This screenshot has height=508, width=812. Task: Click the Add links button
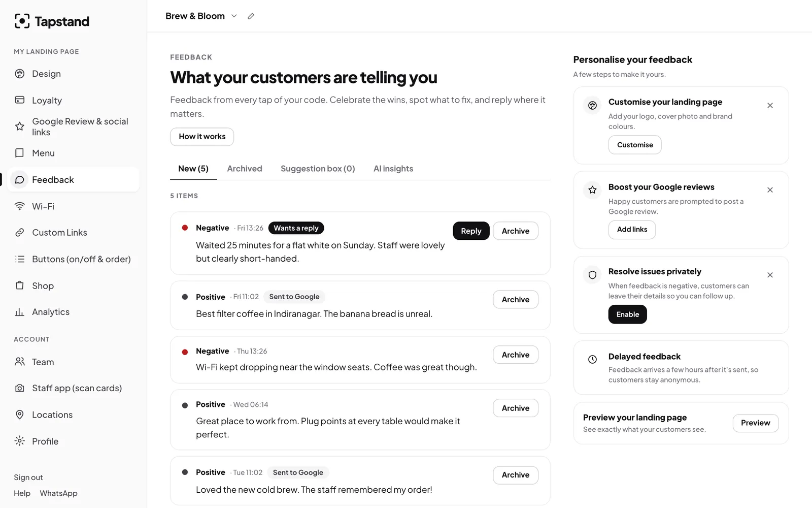coord(632,230)
